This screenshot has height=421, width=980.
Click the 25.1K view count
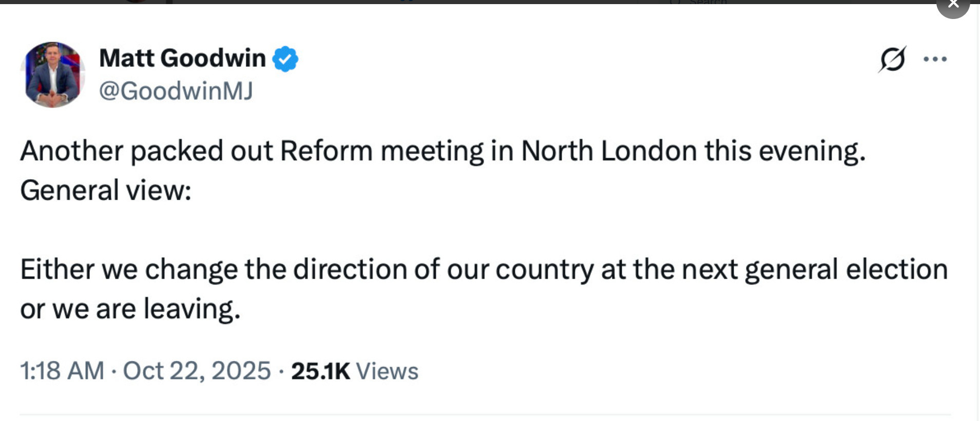click(x=320, y=371)
